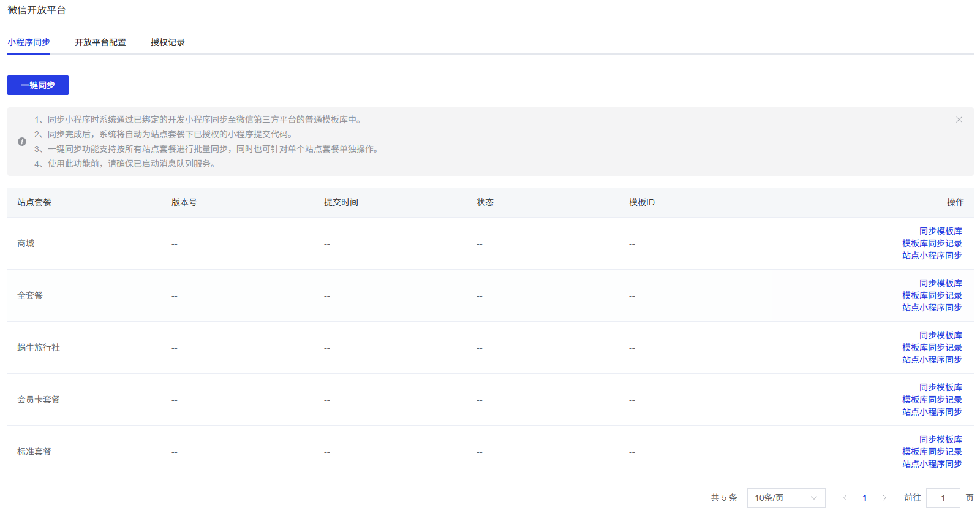Viewport: 980px width, 510px height.
Task: Go to the next page arrow
Action: click(x=884, y=498)
